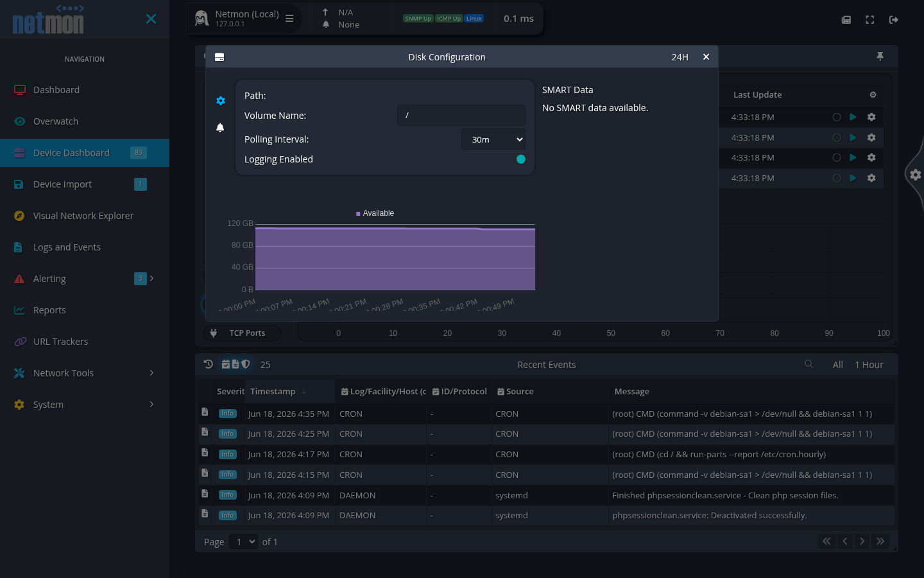Click the logout icon
The height and width of the screenshot is (578, 924).
coord(894,20)
